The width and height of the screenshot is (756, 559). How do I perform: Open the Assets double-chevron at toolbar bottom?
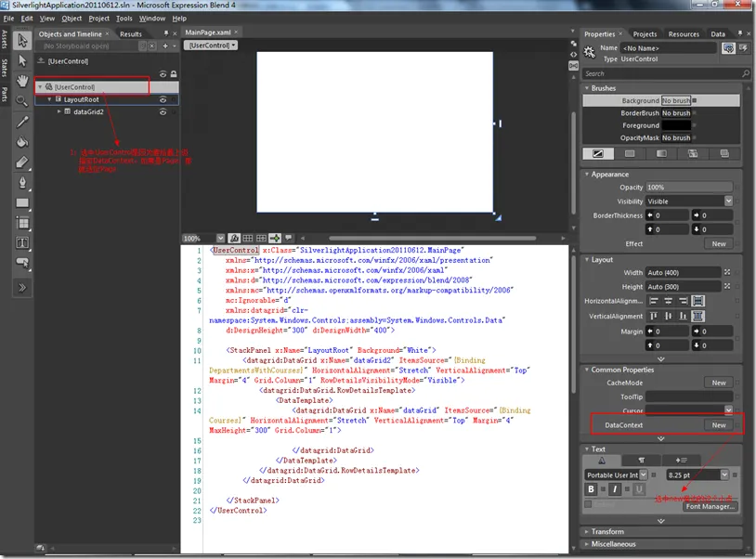pos(22,288)
